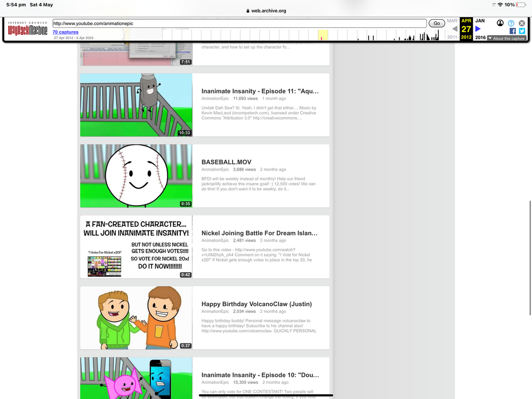Click the 0:37 duration badge
This screenshot has height=399, width=532.
click(x=186, y=346)
